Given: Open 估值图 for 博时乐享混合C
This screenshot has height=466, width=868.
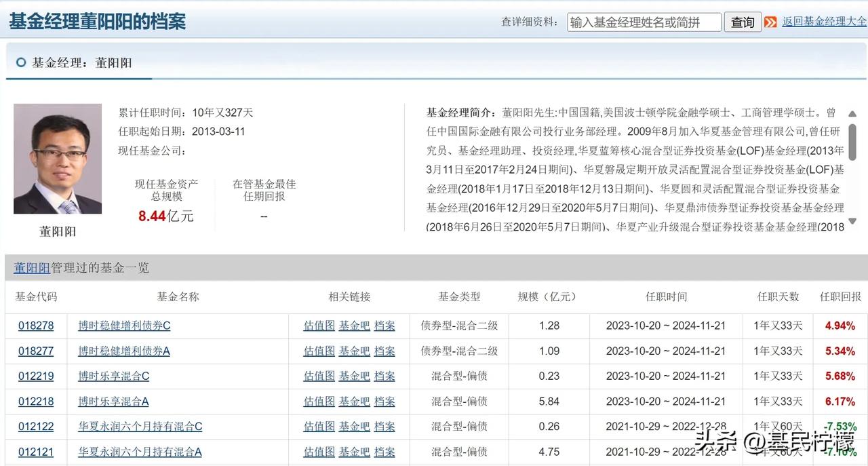Looking at the screenshot, I should 319,376.
